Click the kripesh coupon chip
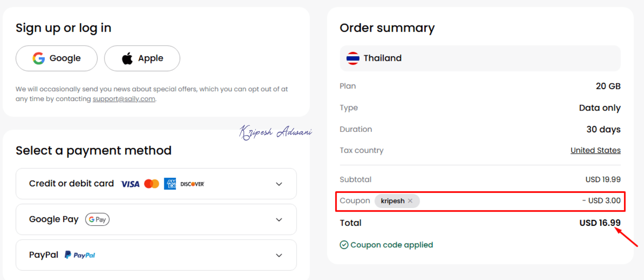The image size is (644, 280). click(392, 201)
